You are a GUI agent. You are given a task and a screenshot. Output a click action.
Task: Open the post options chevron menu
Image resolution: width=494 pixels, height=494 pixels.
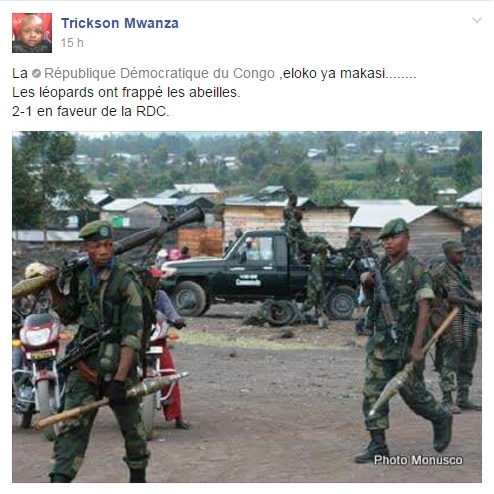(x=477, y=20)
